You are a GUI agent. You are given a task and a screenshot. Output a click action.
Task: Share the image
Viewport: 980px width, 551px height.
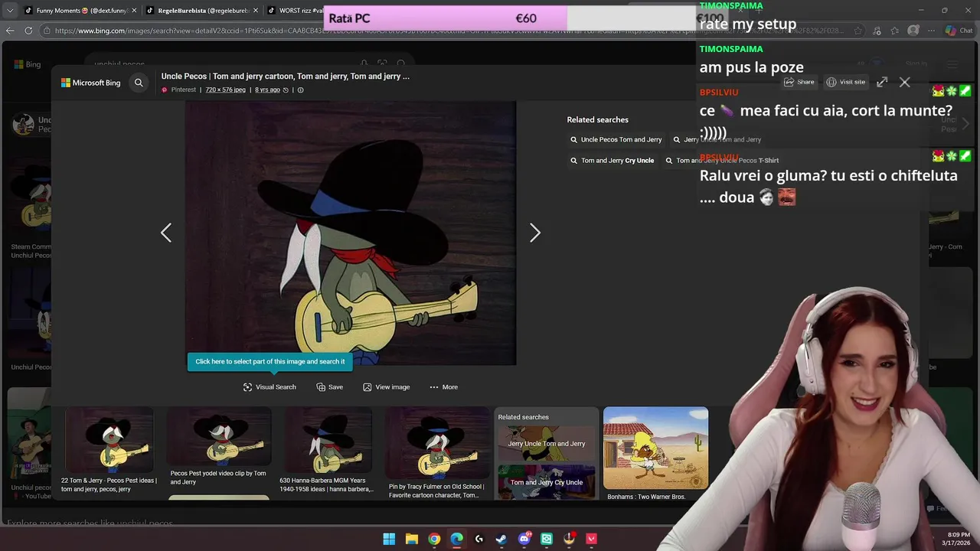tap(799, 82)
